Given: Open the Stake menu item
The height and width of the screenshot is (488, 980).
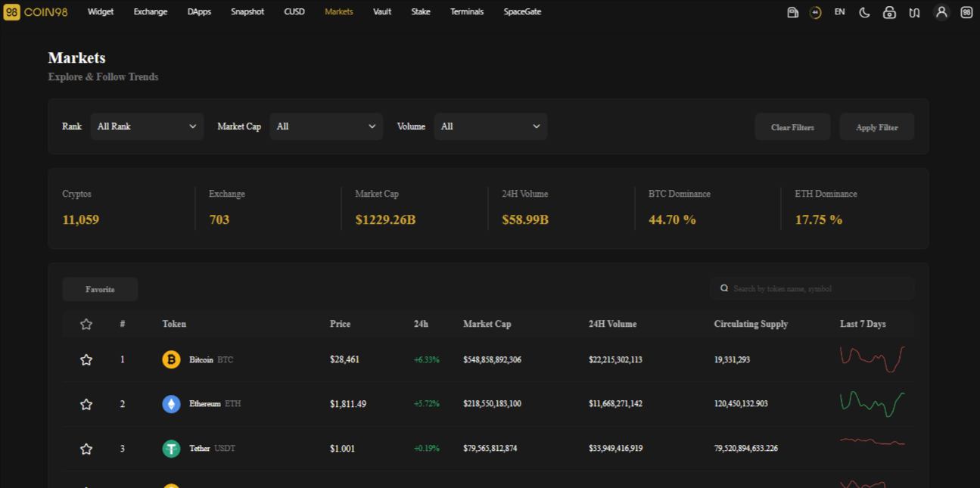Looking at the screenshot, I should 421,12.
